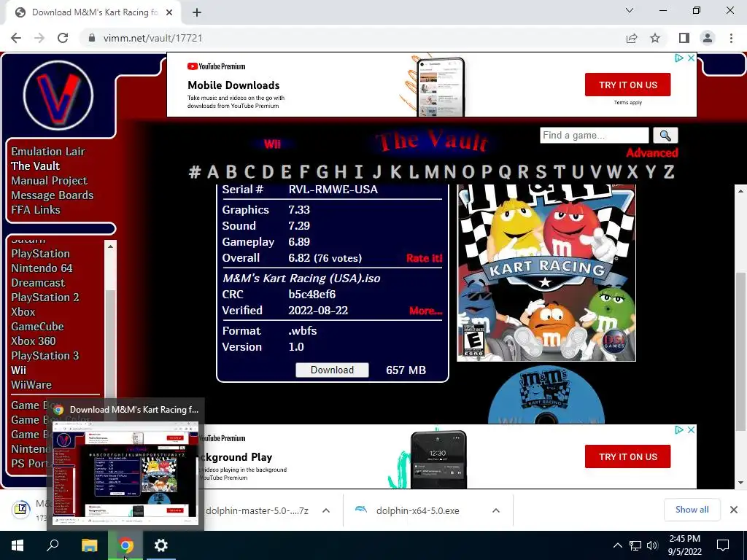This screenshot has height=560, width=747.
Task: Click the Chrome taskbar icon
Action: 125,545
